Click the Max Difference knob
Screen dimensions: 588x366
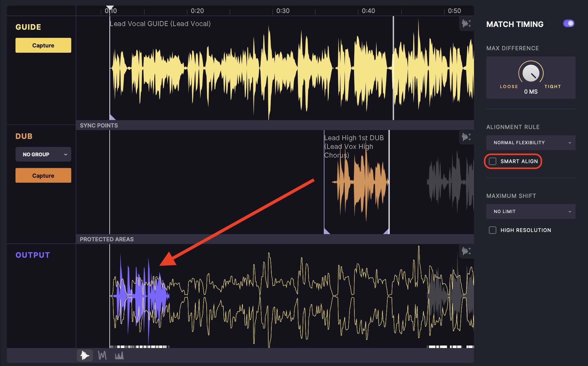[531, 73]
